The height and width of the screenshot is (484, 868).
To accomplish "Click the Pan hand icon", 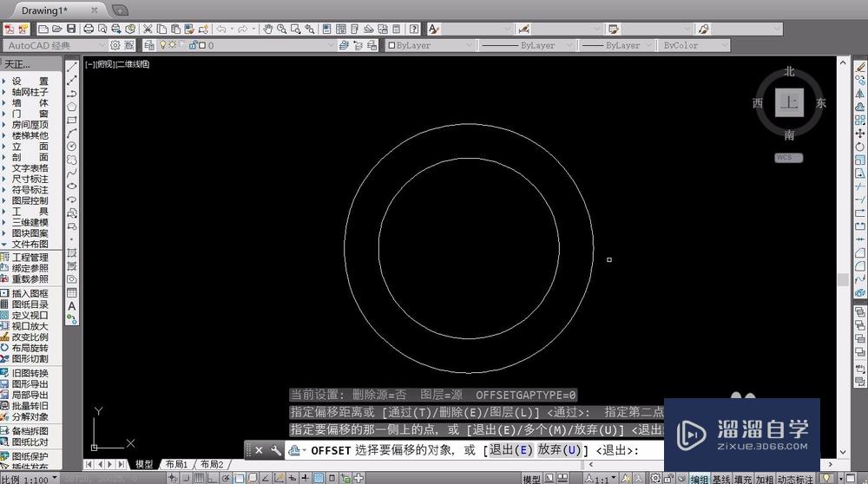I will (x=268, y=29).
